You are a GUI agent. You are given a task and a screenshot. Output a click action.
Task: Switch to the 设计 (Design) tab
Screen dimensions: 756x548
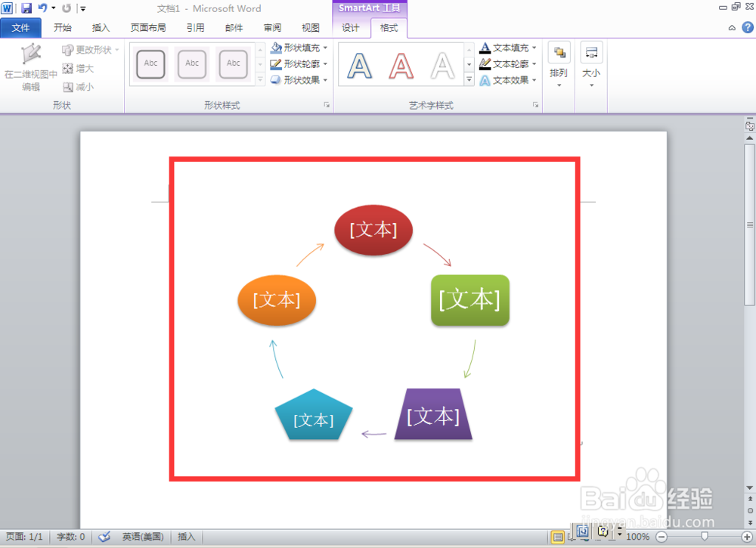pyautogui.click(x=352, y=28)
